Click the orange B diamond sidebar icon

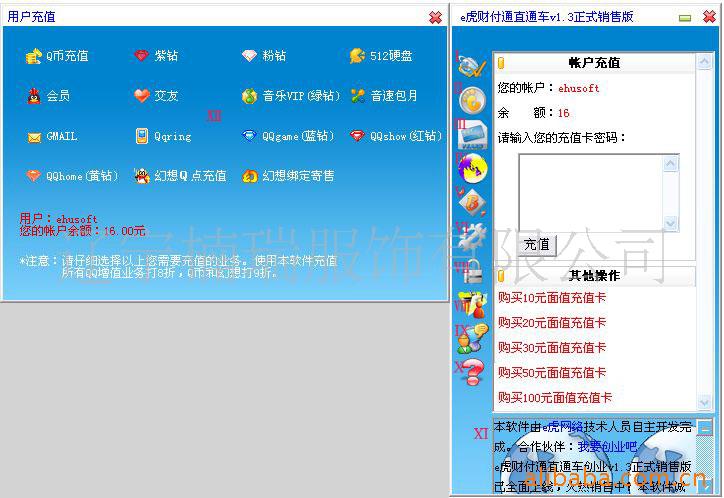(x=472, y=202)
